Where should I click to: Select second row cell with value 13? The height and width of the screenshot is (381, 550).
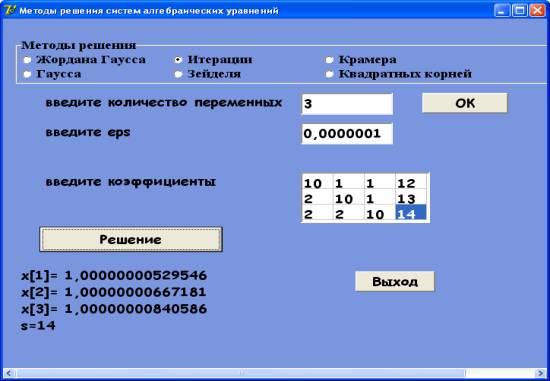tap(411, 197)
